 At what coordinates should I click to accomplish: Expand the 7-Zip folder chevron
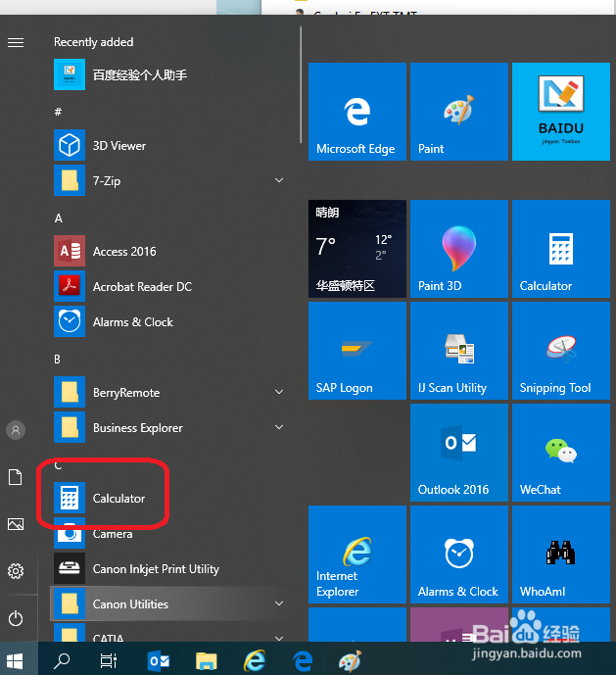click(279, 180)
